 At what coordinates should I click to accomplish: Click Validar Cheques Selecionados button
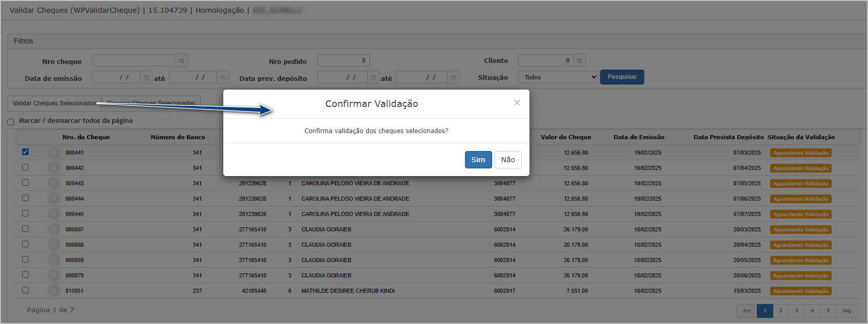[x=54, y=103]
